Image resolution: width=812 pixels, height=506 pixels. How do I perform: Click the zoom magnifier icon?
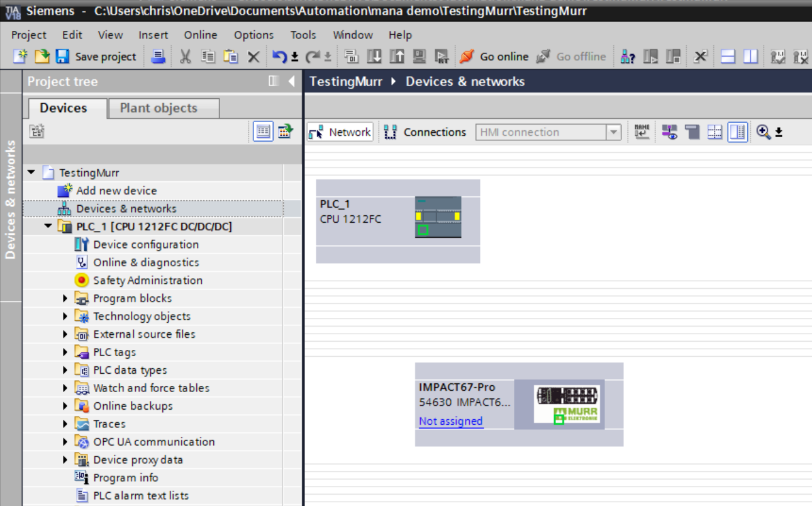(x=763, y=132)
